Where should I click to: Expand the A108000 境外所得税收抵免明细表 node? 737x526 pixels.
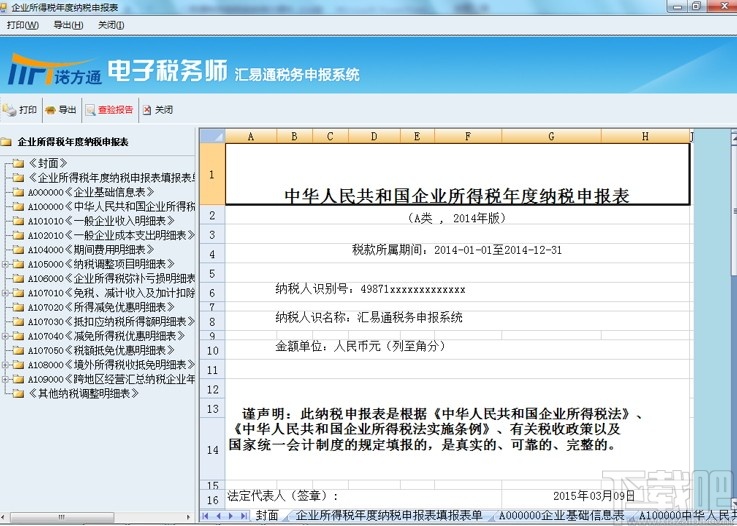click(5, 365)
